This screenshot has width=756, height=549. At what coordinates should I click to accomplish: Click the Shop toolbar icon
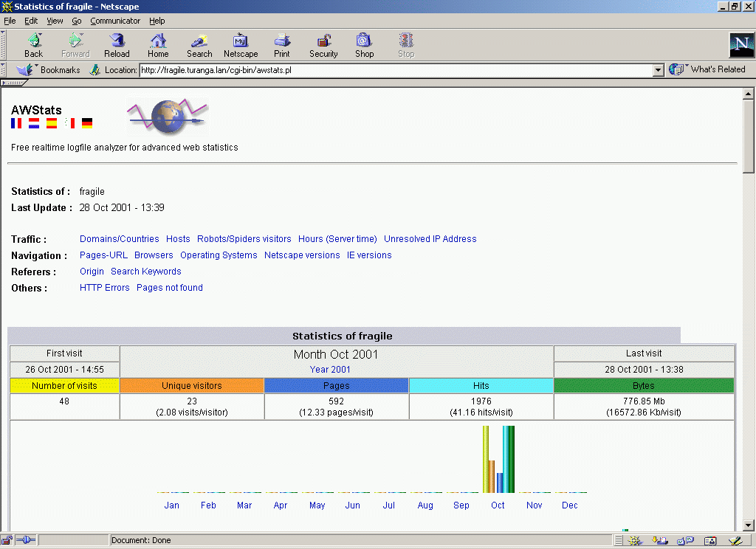[364, 44]
